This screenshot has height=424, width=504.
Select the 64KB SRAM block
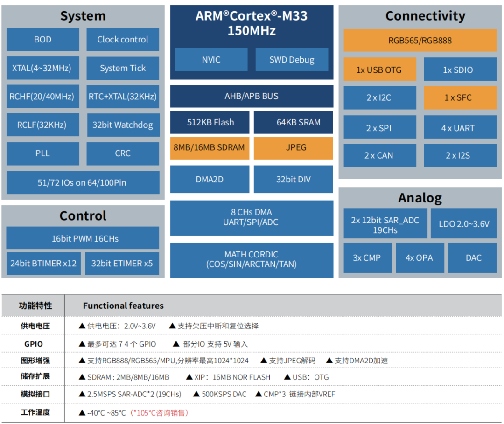pos(294,122)
